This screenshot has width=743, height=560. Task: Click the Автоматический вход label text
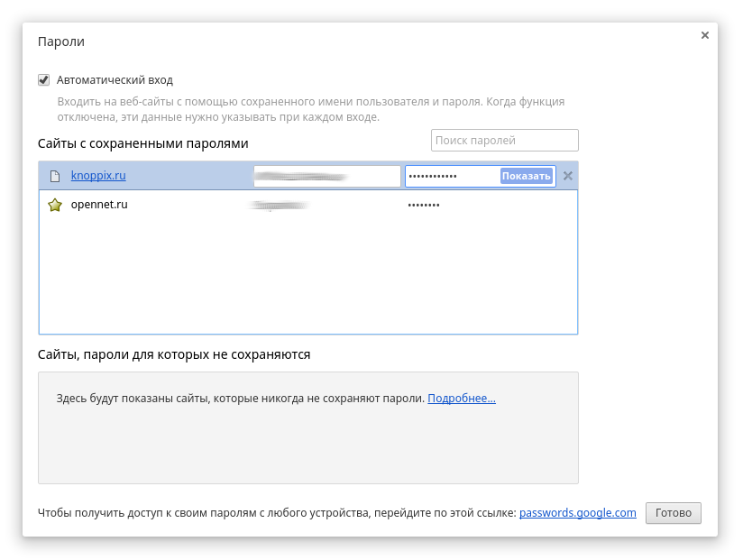(115, 79)
